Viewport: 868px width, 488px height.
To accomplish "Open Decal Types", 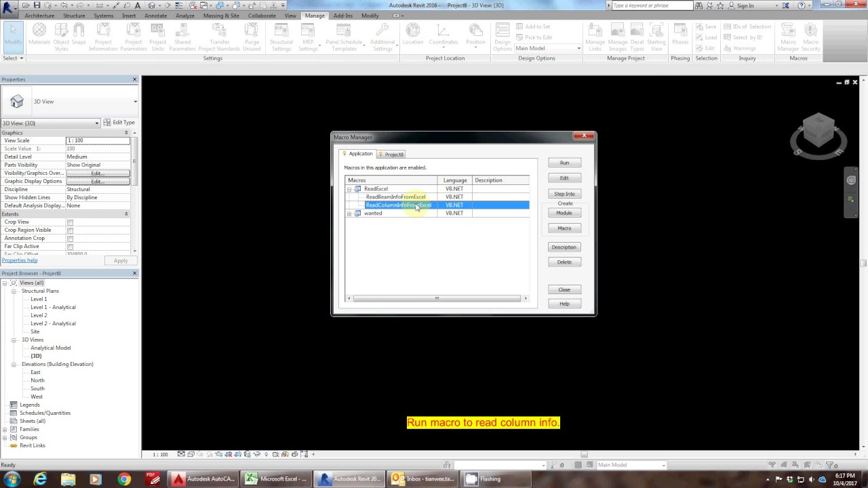I will coord(637,36).
